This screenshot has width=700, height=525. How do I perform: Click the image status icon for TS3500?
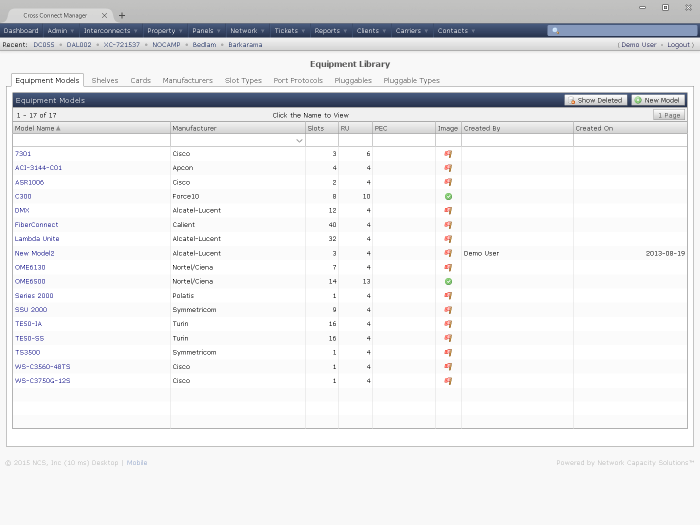[448, 353]
